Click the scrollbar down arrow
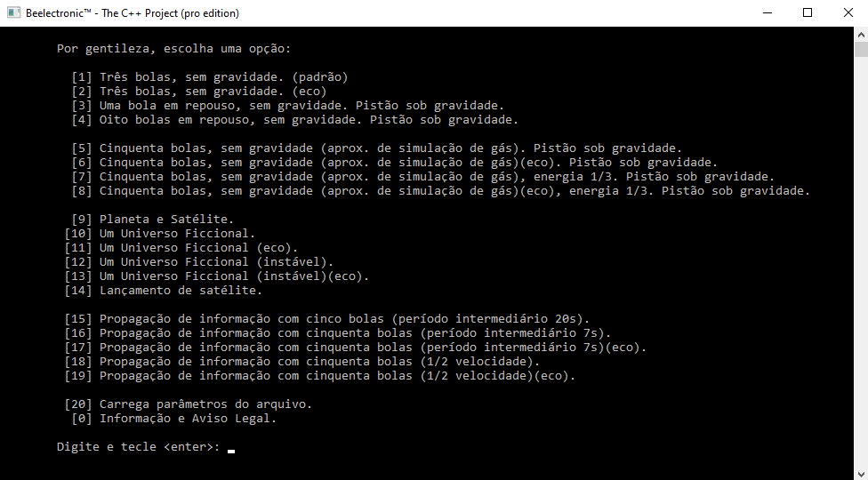868x480 pixels. click(861, 473)
